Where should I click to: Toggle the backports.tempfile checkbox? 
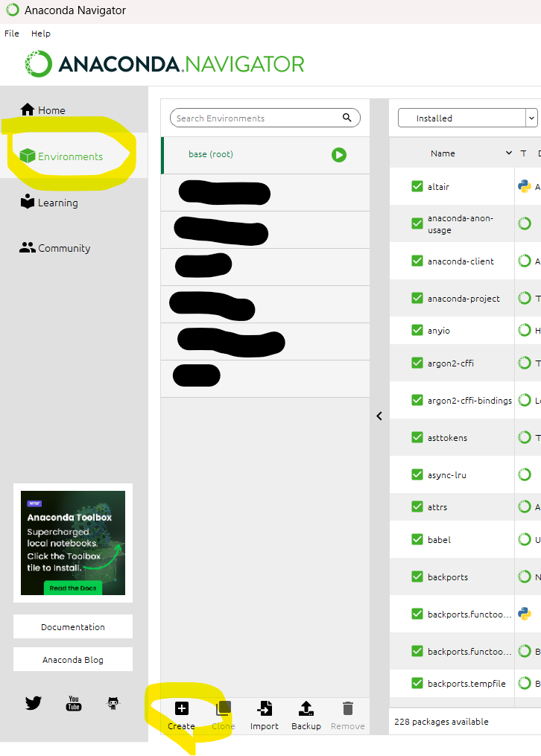tap(417, 683)
